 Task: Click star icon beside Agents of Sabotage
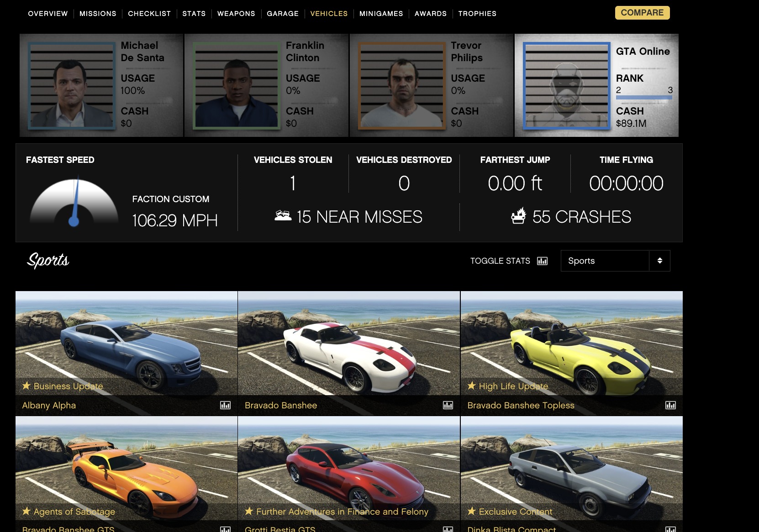(26, 511)
